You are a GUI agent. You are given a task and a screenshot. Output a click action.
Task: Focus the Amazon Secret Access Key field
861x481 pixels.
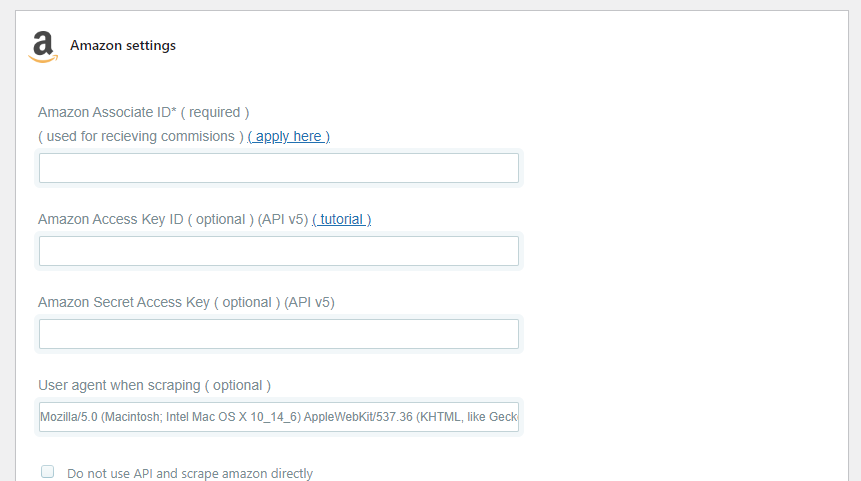point(279,334)
